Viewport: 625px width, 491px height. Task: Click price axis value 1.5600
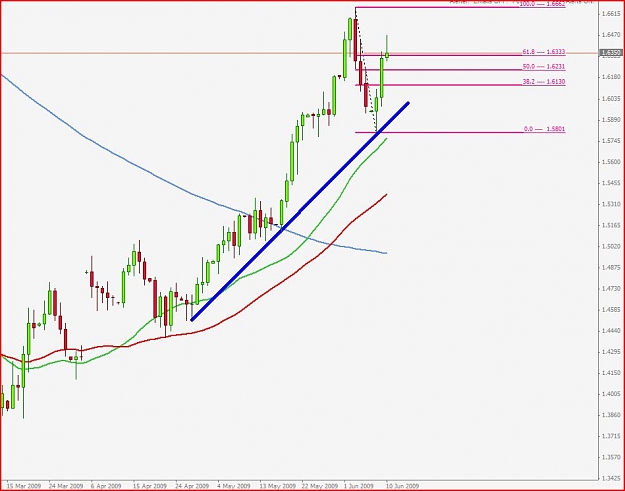[x=611, y=162]
